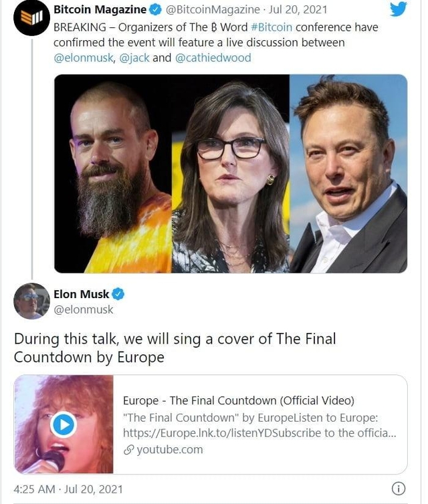Open the @jack mention in tweet
The width and height of the screenshot is (428, 504).
[x=134, y=57]
